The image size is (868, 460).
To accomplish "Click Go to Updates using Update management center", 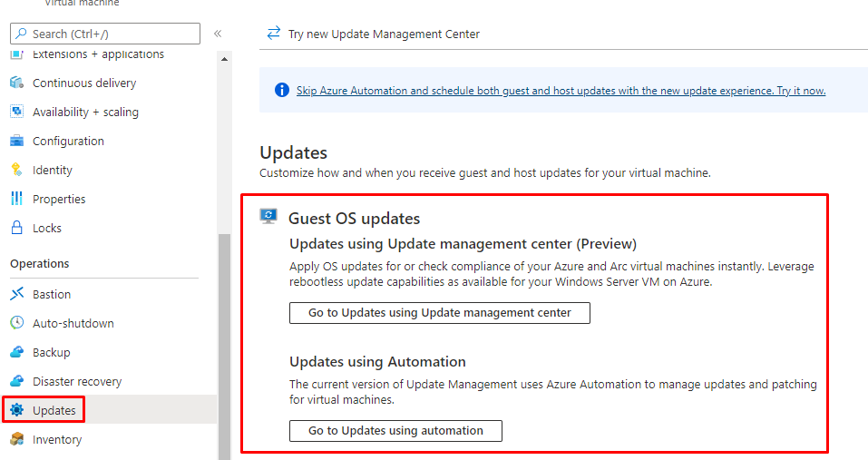I will [440, 313].
